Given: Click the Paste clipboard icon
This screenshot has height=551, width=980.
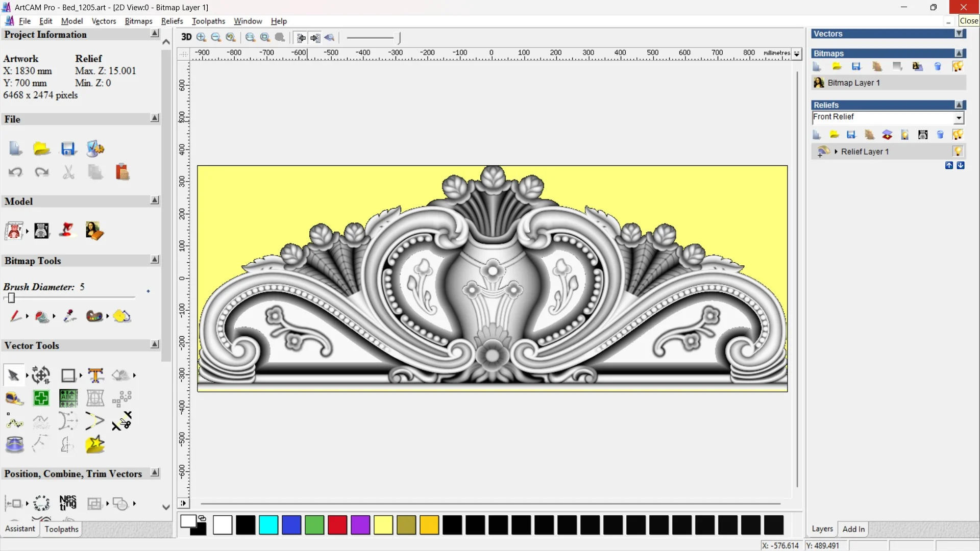Looking at the screenshot, I should [122, 172].
